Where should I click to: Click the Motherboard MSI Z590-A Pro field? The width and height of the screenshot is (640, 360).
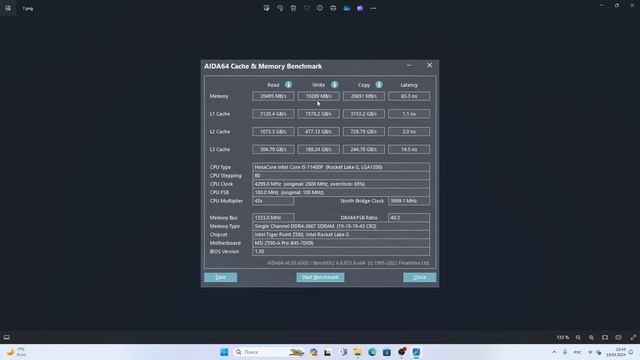[341, 243]
